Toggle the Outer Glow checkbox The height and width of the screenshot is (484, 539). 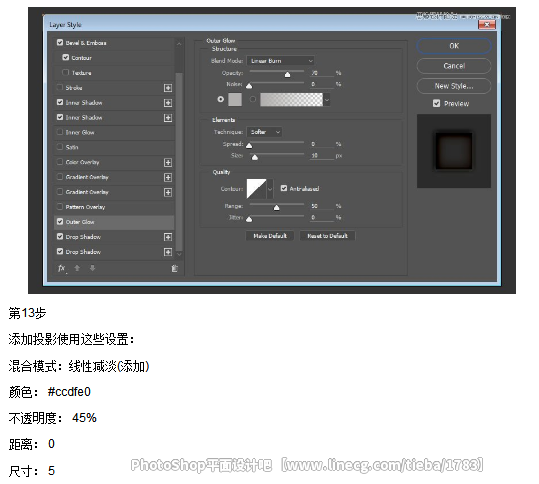pos(60,222)
